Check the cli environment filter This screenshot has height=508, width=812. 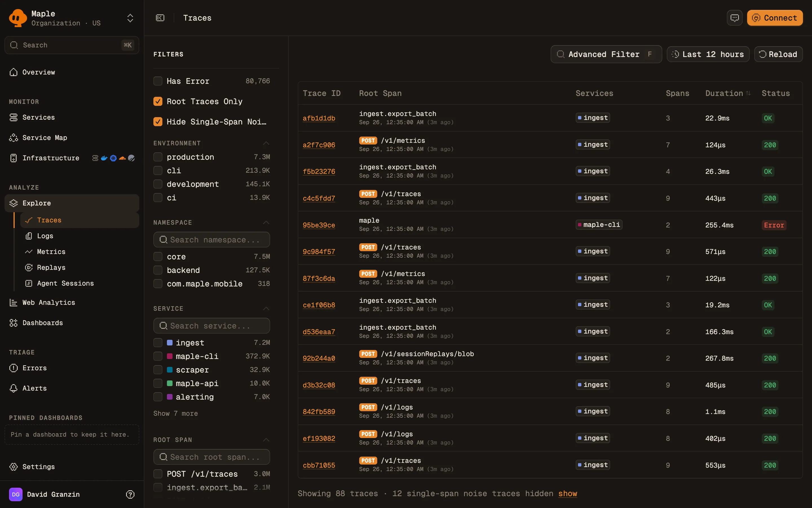point(158,170)
